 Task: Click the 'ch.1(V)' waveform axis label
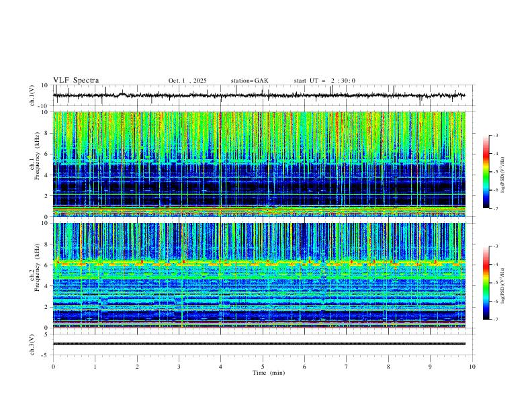pyautogui.click(x=32, y=95)
